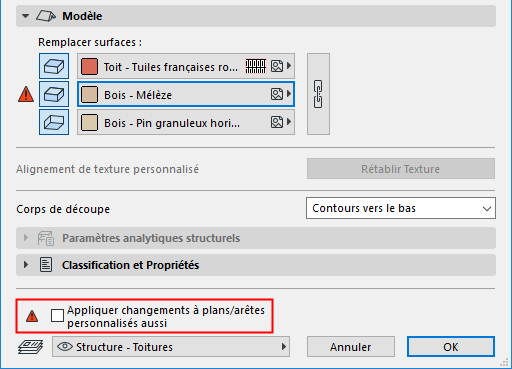
Task: Toggle the top surface override button
Action: point(54,66)
